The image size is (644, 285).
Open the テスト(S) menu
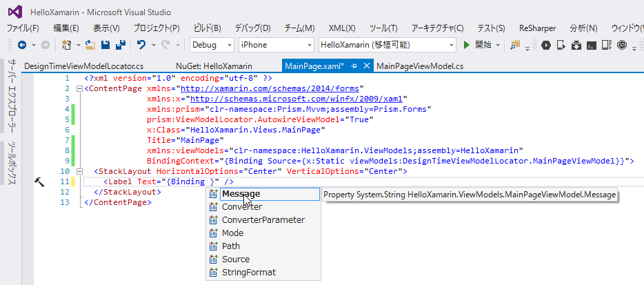tap(491, 28)
